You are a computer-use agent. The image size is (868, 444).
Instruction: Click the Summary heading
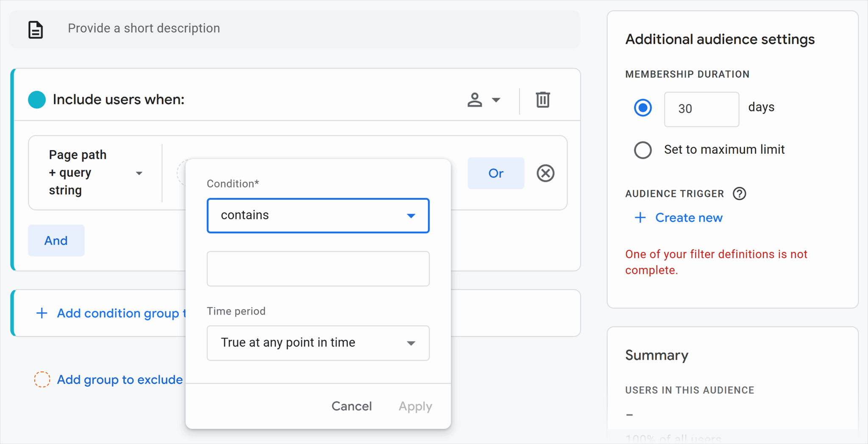(657, 355)
